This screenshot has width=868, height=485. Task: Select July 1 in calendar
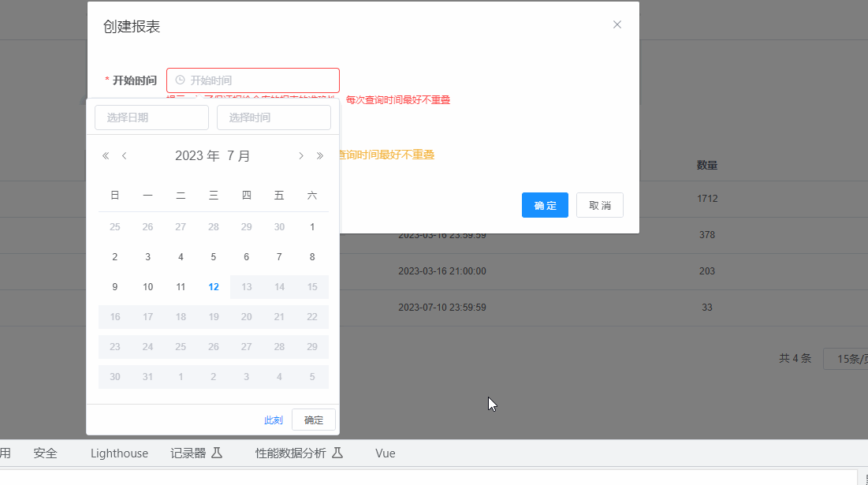(x=312, y=227)
